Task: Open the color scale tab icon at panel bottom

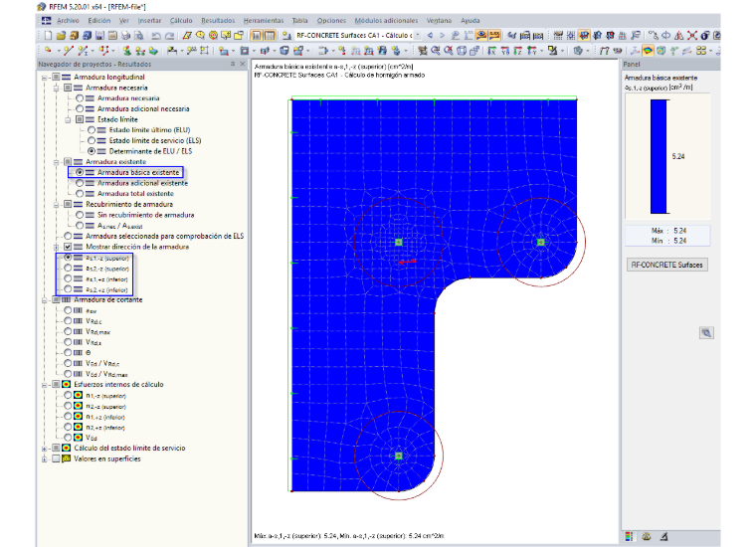Action: point(629,536)
